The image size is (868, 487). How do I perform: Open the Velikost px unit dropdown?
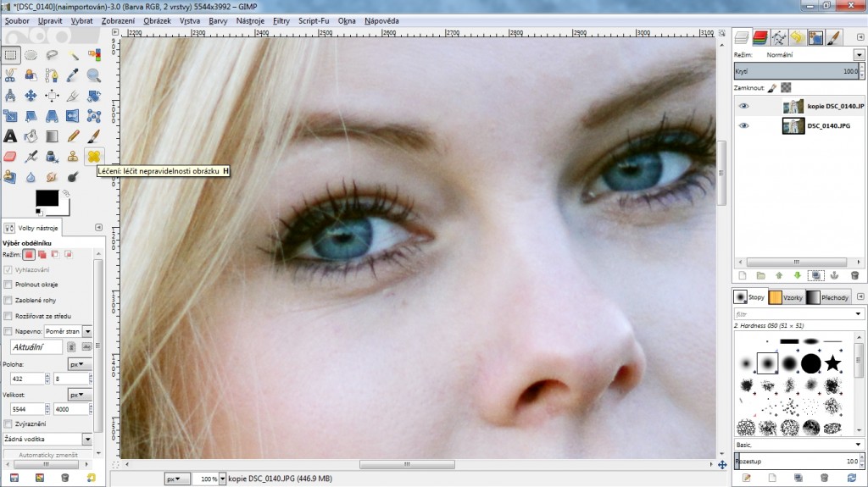coord(80,395)
